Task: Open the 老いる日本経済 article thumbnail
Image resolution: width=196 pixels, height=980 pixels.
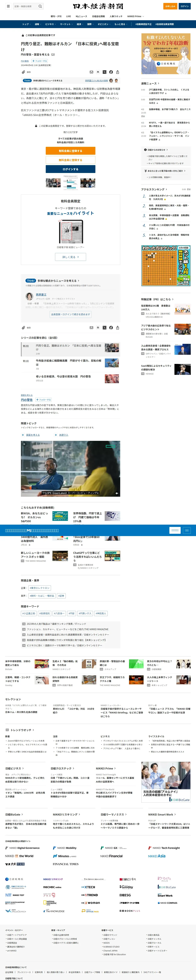Action: click(112, 379)
